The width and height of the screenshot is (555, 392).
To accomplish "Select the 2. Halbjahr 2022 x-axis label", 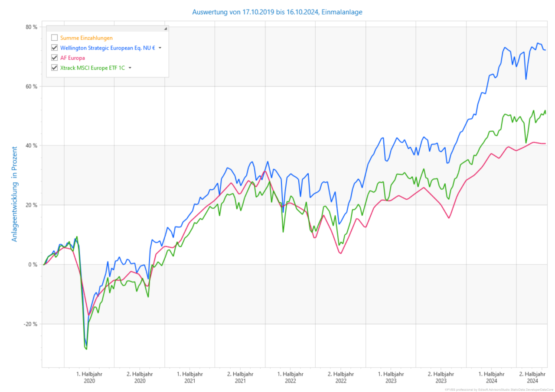I will coord(340,377).
